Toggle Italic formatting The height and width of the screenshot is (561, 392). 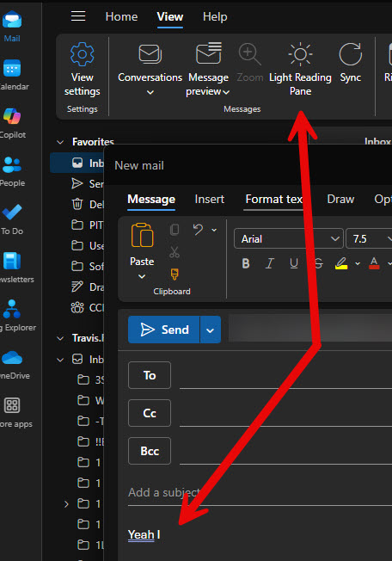coord(270,263)
